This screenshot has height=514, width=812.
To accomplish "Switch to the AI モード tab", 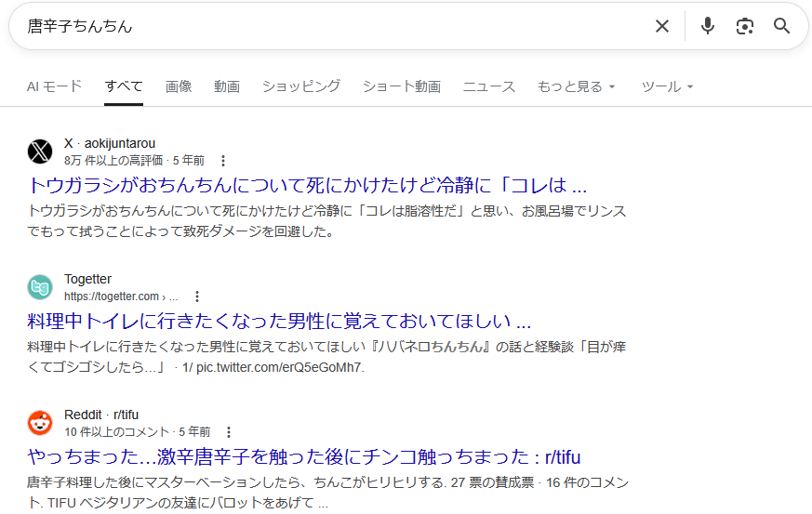I will (x=54, y=86).
